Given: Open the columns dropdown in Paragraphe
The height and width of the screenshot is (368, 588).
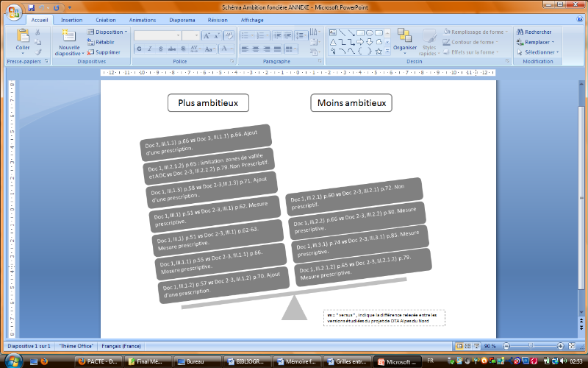Looking at the screenshot, I should (x=291, y=49).
